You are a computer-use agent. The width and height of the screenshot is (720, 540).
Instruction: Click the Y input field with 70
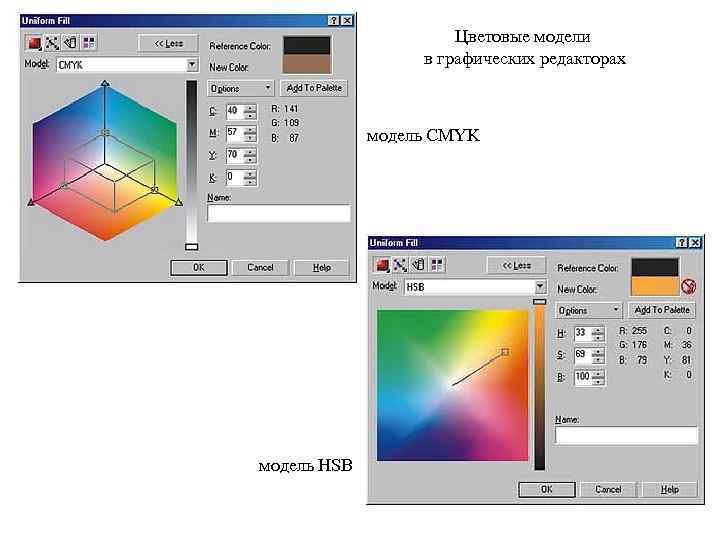pyautogui.click(x=235, y=156)
